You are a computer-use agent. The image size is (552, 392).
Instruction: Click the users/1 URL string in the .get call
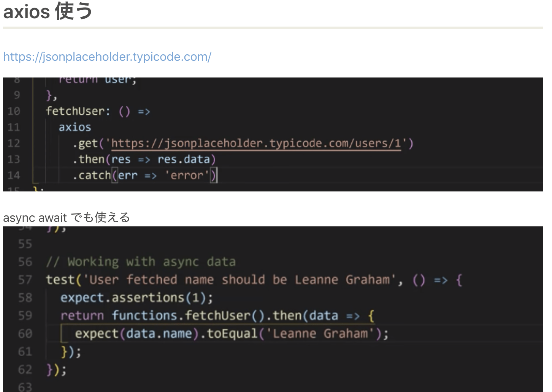pos(256,143)
